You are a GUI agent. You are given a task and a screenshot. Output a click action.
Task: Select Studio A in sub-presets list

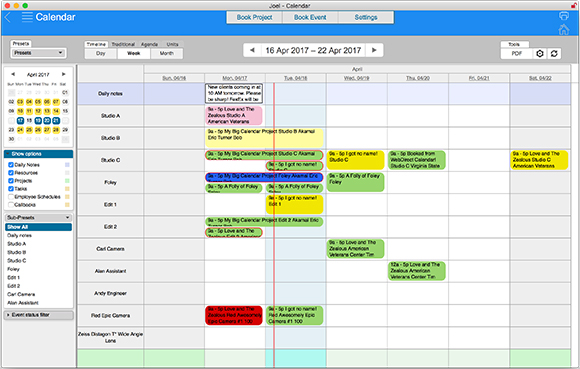pos(17,244)
